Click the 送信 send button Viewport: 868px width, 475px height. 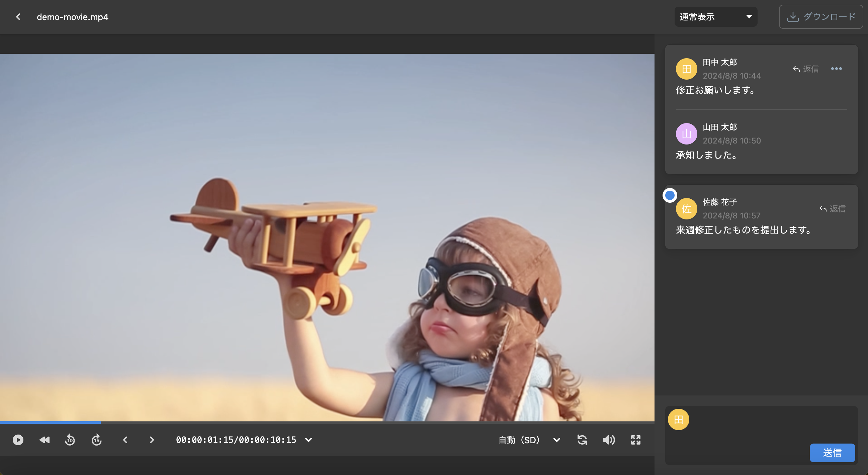pyautogui.click(x=832, y=453)
